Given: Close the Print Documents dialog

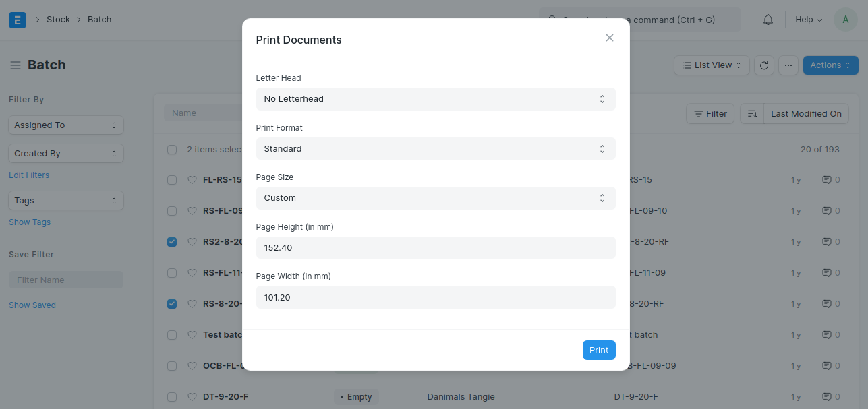Looking at the screenshot, I should click(610, 38).
